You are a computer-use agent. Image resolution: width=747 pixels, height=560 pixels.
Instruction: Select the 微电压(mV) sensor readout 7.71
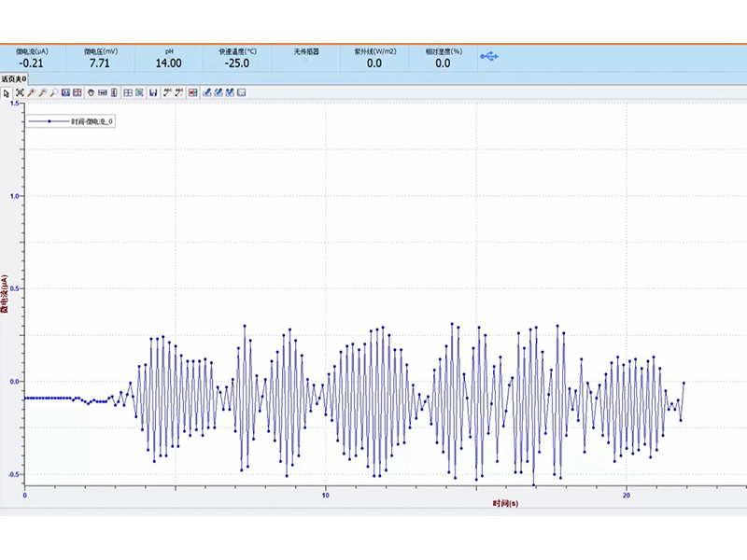click(x=100, y=58)
